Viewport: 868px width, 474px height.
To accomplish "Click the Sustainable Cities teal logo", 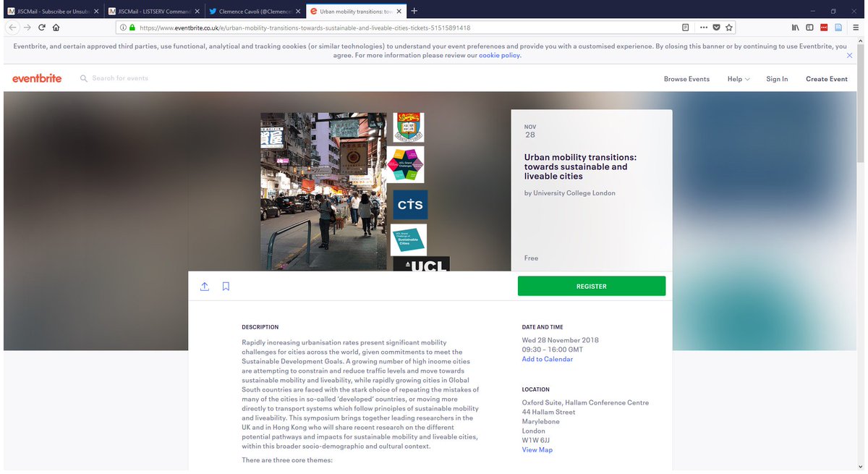I will pos(409,240).
